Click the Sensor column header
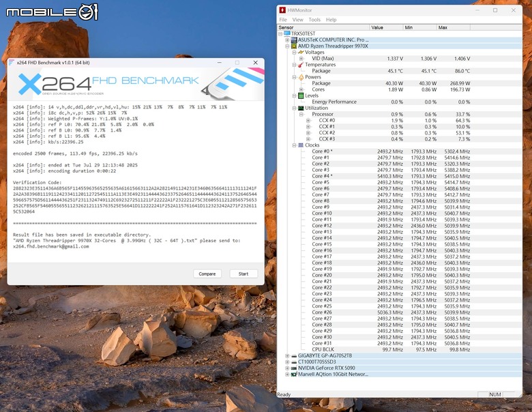532x412 pixels. click(323, 27)
